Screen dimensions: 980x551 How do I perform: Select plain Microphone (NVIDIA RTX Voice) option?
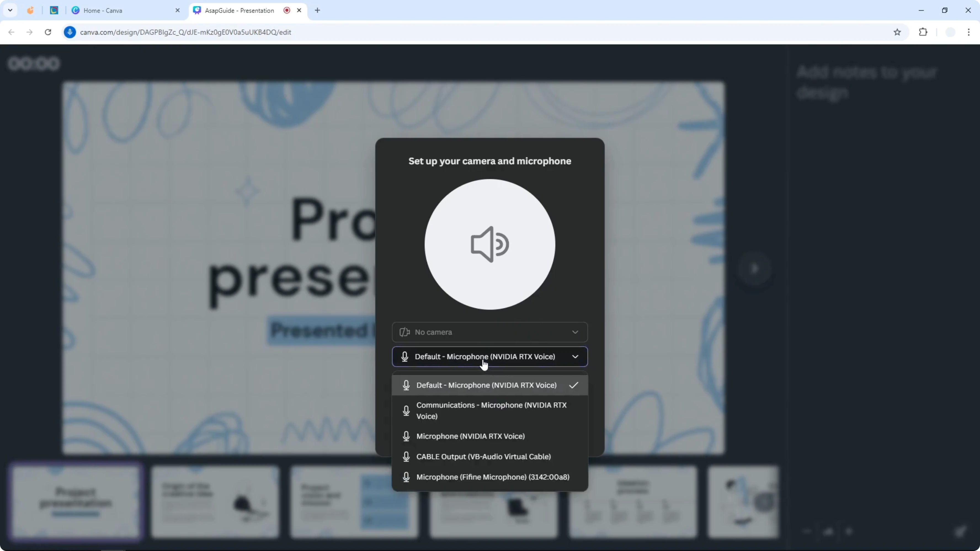tap(490, 436)
